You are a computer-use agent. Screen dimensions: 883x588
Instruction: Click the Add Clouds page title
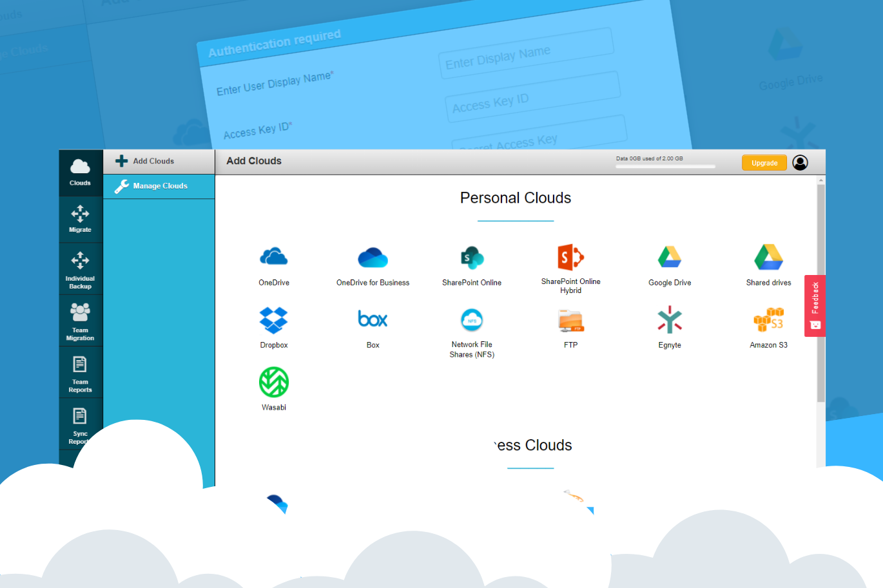click(x=254, y=161)
